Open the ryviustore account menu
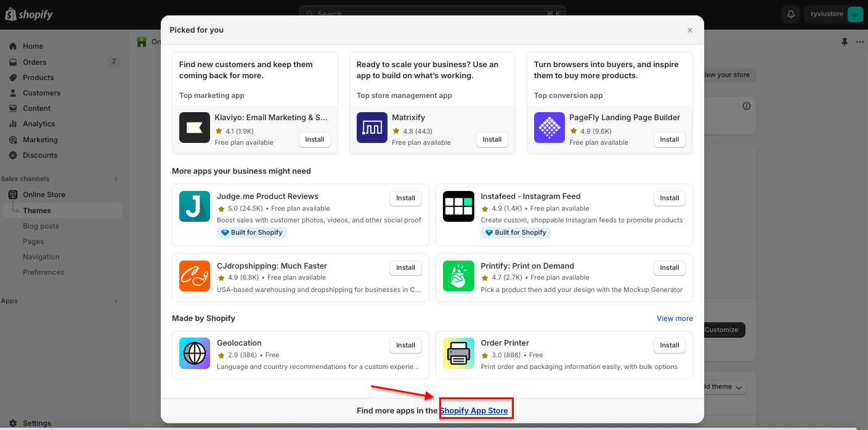 tap(834, 14)
